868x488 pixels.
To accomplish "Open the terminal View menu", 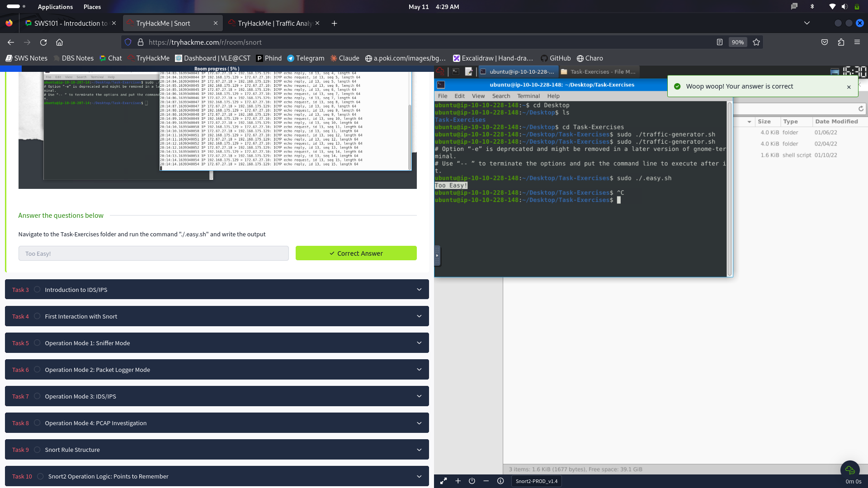I will (x=478, y=96).
